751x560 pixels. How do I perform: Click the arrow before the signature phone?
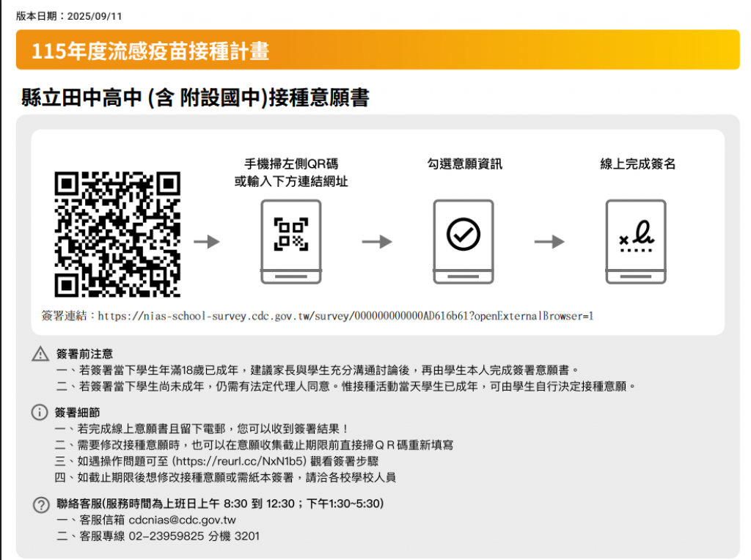549,242
